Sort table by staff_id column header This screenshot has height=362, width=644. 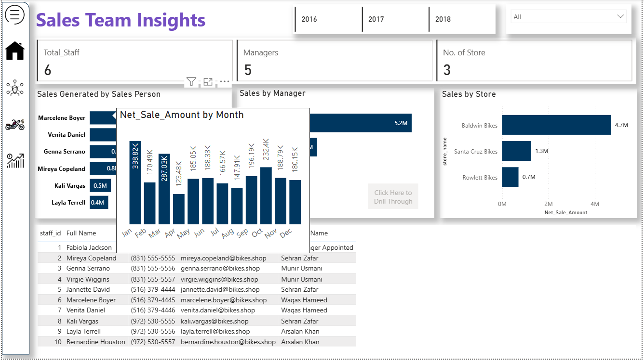(x=50, y=233)
